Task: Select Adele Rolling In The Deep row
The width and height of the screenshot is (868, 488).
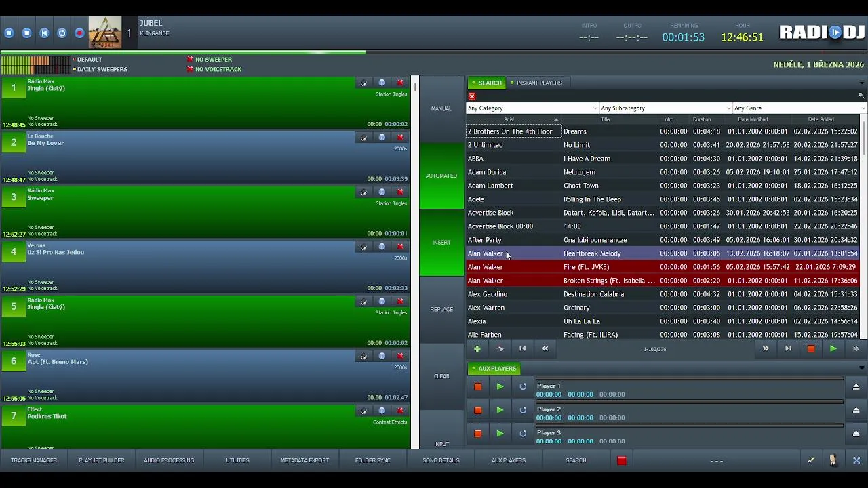Action: coord(663,199)
